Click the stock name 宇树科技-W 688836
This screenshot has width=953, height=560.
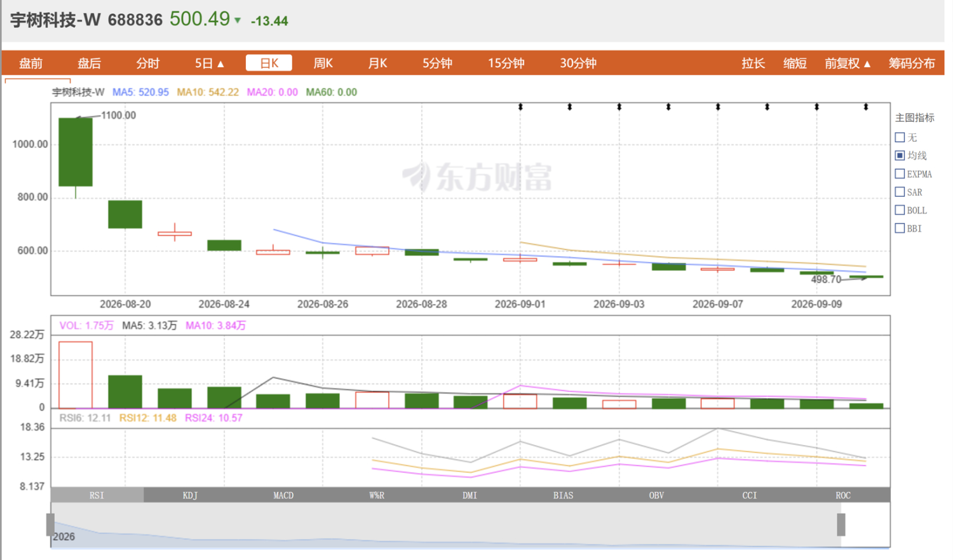[x=86, y=20]
